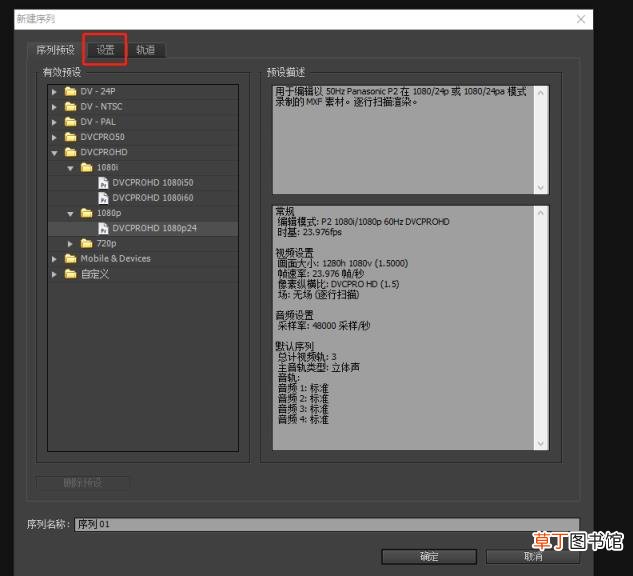Click the Mobile & Devices folder icon
Screen dimensions: 633x576
pyautogui.click(x=71, y=259)
